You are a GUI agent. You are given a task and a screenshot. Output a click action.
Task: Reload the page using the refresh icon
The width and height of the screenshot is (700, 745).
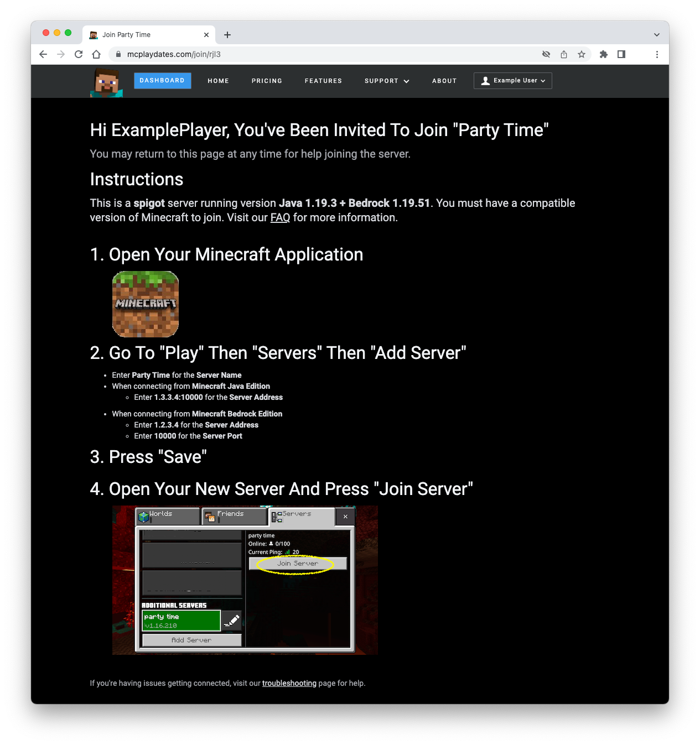tap(79, 54)
